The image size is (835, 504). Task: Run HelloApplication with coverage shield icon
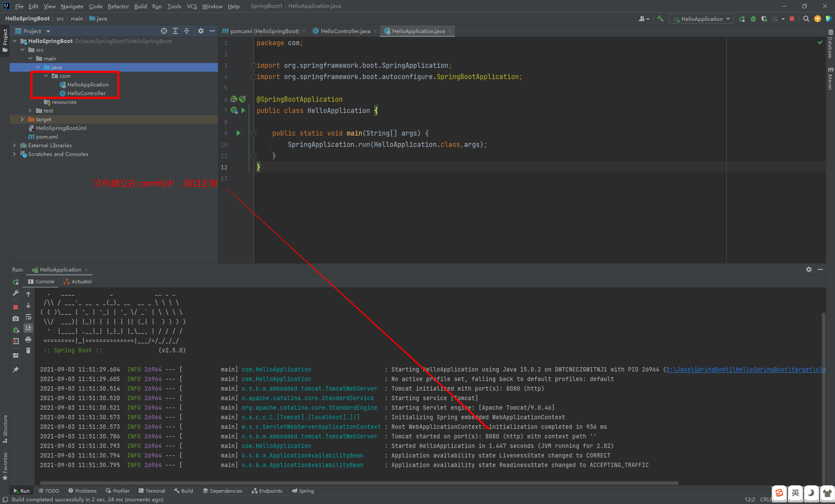click(764, 19)
